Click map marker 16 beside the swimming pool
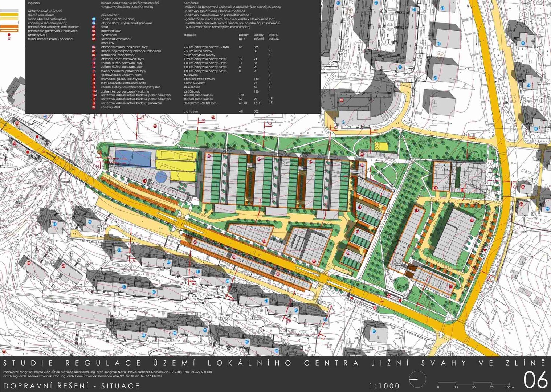551x392 pixels. tap(145, 181)
